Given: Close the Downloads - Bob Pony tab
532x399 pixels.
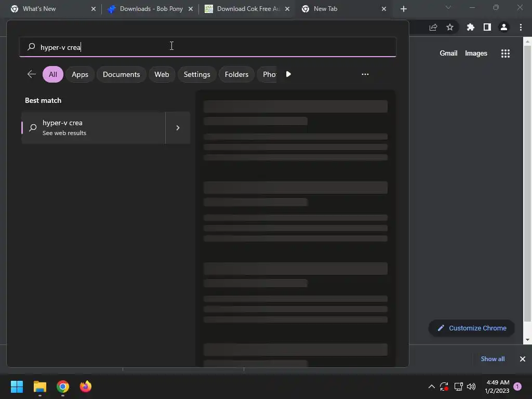Looking at the screenshot, I should [190, 9].
